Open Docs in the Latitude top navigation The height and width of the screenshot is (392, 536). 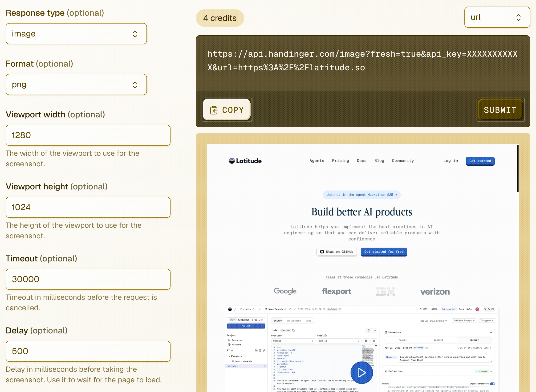coord(361,161)
